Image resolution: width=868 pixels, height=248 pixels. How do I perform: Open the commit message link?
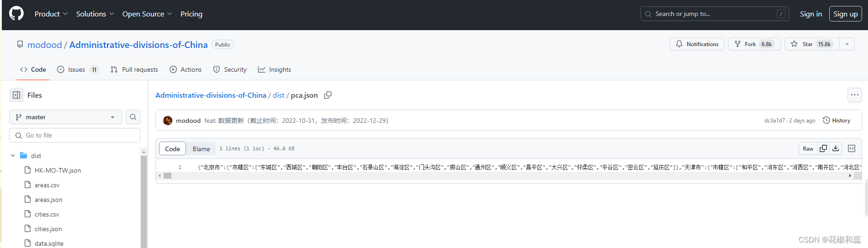coord(296,121)
